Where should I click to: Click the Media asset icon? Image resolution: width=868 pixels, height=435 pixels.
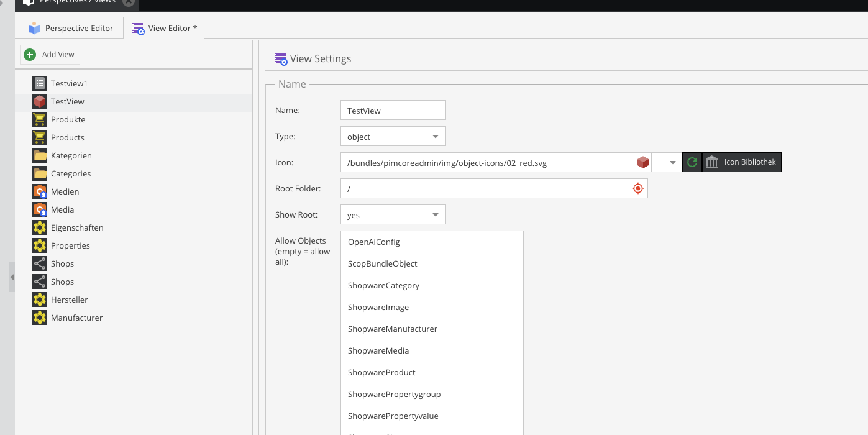[x=40, y=209]
